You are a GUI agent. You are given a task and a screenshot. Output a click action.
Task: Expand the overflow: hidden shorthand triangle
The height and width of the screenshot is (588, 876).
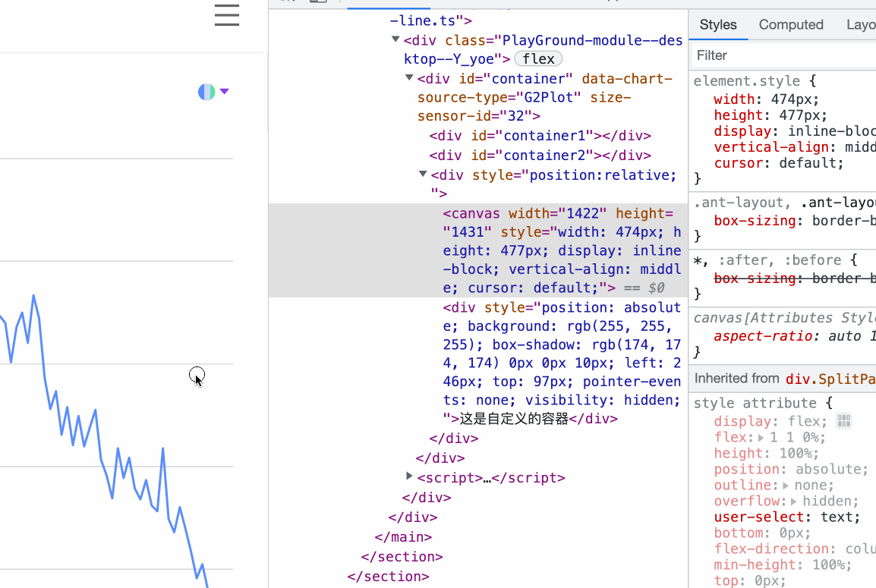coord(793,502)
